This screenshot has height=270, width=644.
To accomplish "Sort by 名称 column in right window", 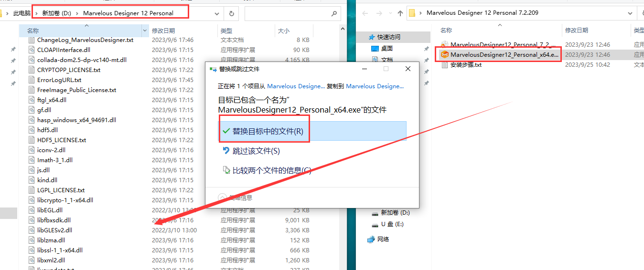I will tap(446, 30).
